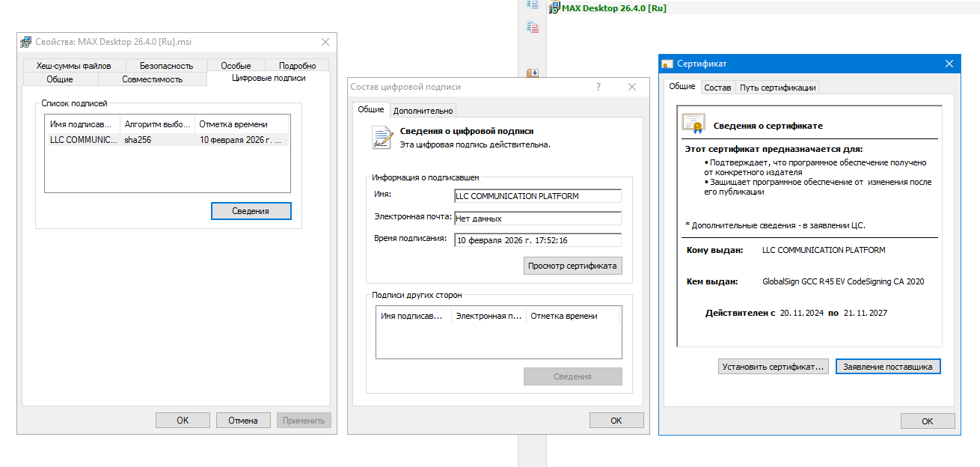Screen dimensions: 980x467
Task: Click OK in the Сертификат window
Action: (x=928, y=421)
